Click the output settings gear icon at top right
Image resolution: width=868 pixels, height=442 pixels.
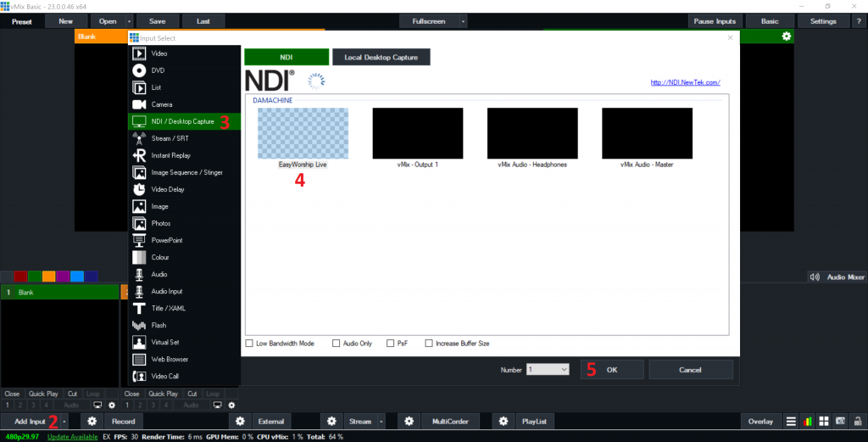(x=786, y=36)
